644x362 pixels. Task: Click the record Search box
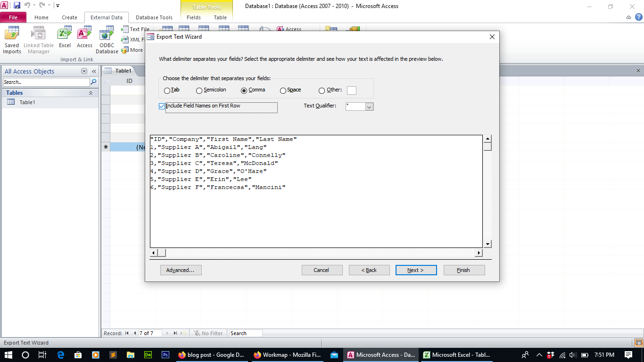245,333
